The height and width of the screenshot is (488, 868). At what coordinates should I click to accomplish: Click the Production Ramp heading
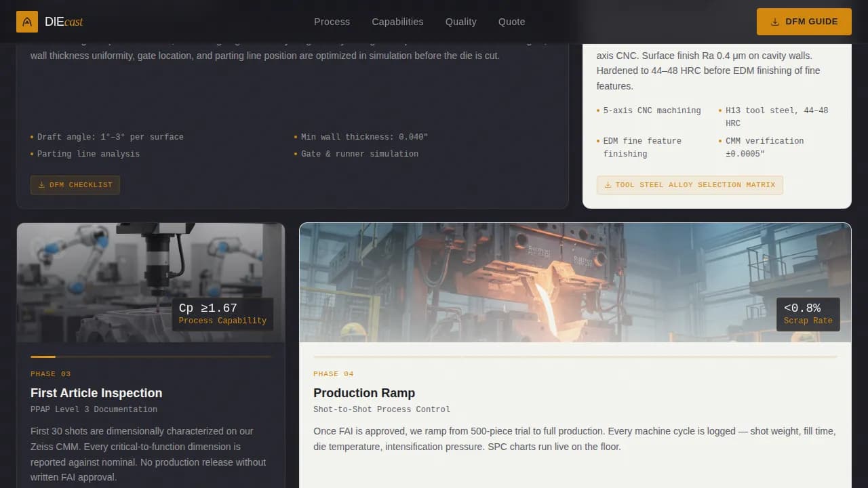pos(364,393)
